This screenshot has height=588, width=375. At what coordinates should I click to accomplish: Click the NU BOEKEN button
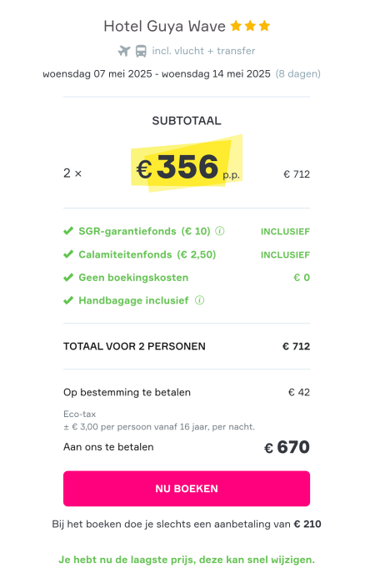point(187,489)
